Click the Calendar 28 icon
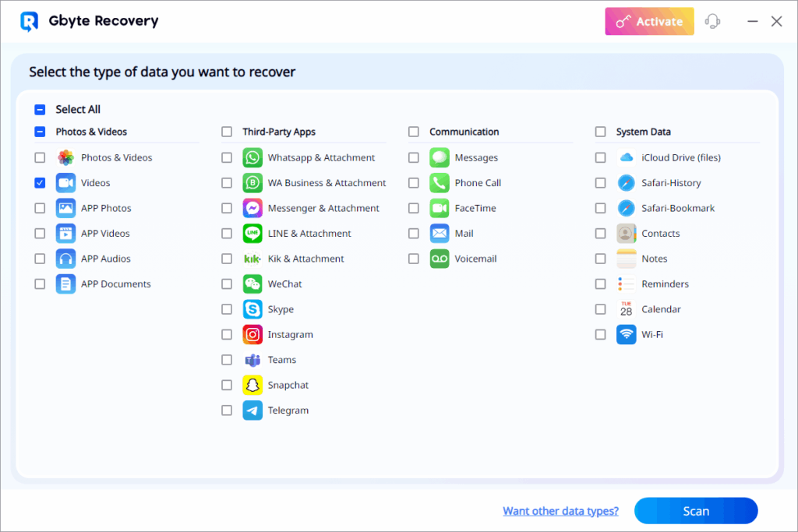 point(626,309)
